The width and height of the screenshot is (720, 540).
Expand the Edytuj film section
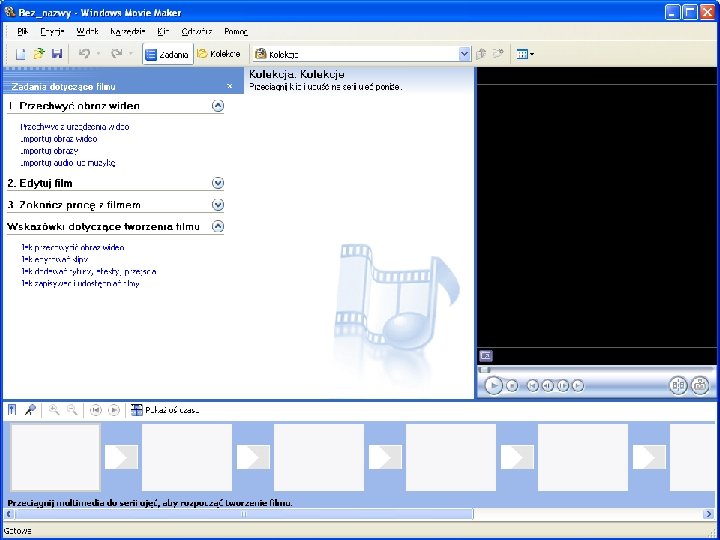tap(218, 183)
